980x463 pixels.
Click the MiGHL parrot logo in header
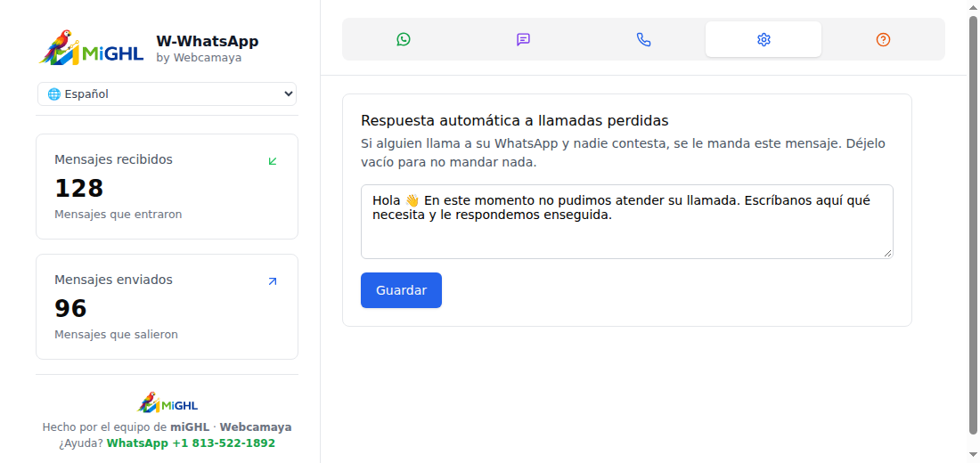91,47
